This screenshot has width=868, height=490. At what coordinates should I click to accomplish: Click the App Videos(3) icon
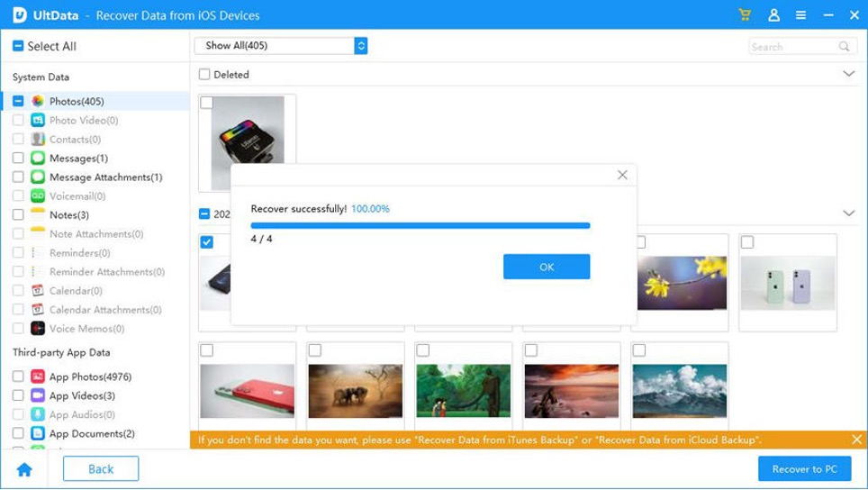pos(38,395)
